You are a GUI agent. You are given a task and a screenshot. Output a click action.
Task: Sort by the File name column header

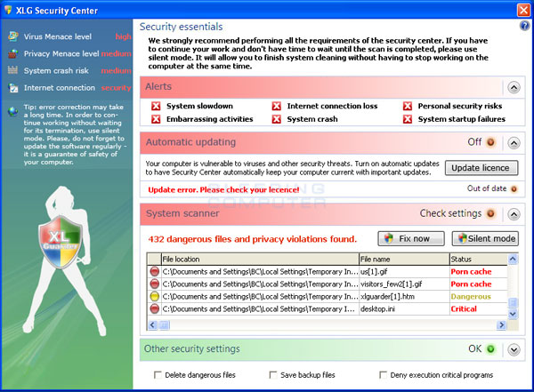(404, 259)
